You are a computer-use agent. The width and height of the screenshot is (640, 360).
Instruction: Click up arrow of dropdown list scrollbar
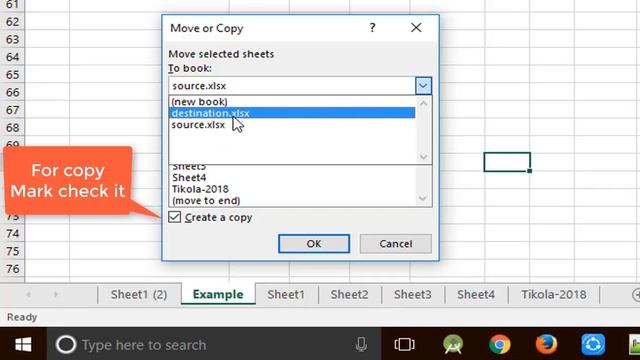coord(423,104)
